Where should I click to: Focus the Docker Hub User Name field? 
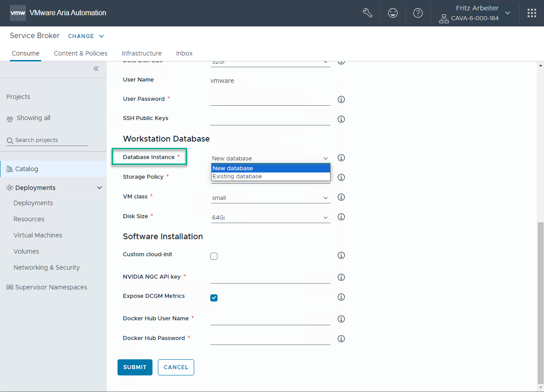(x=270, y=319)
